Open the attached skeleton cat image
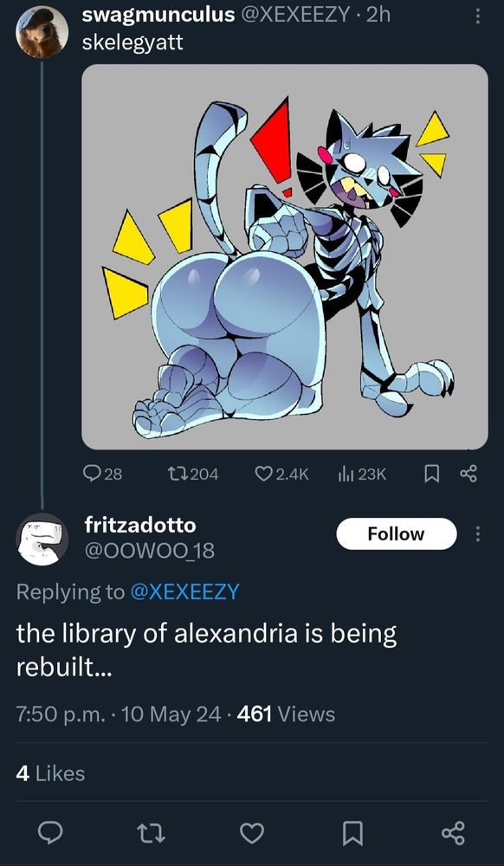Screen dimensions: 504x866 click(x=285, y=257)
